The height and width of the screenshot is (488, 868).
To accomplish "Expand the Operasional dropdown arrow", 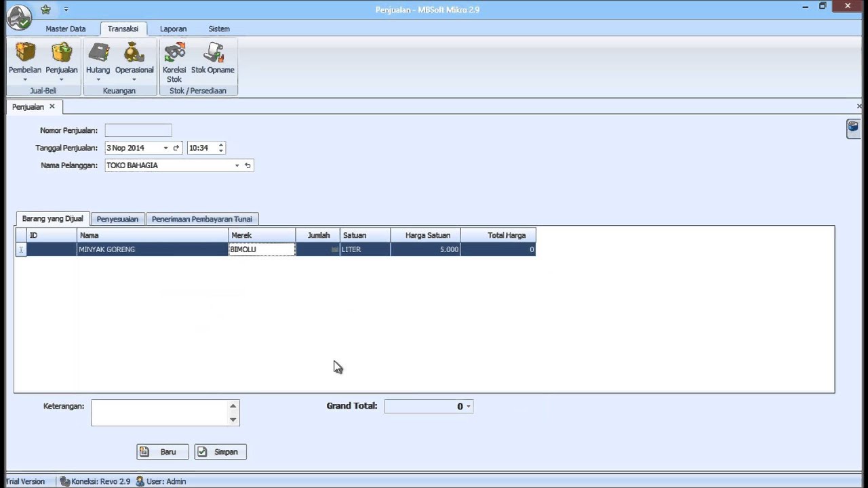I will [134, 80].
